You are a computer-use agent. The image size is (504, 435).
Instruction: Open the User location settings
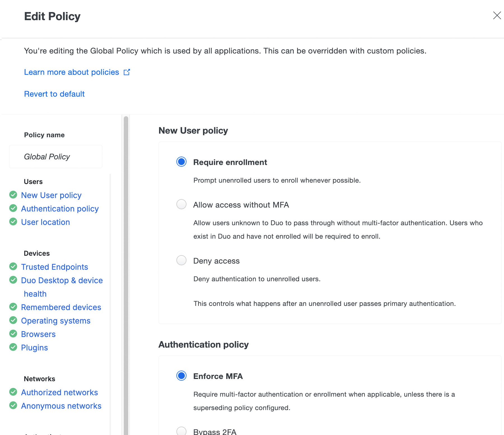click(x=45, y=222)
